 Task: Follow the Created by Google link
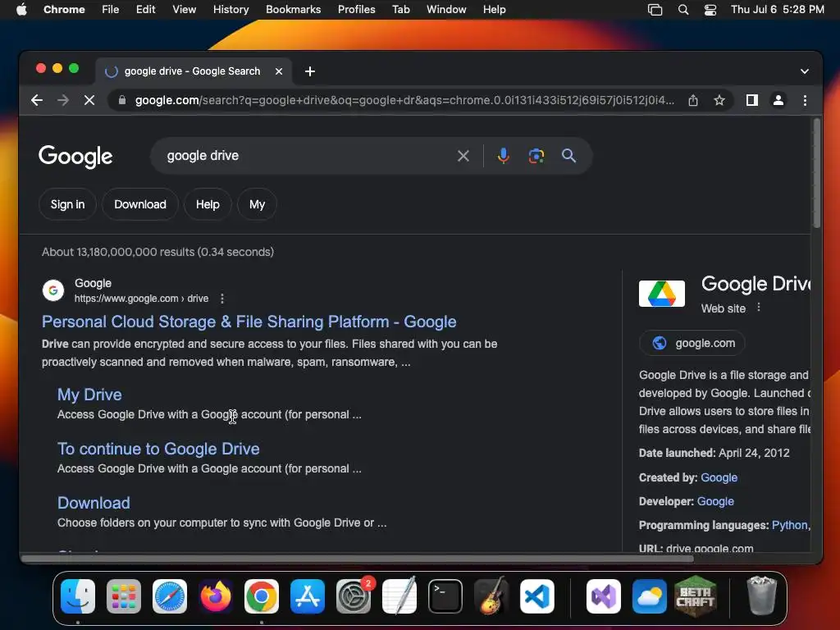click(x=719, y=477)
